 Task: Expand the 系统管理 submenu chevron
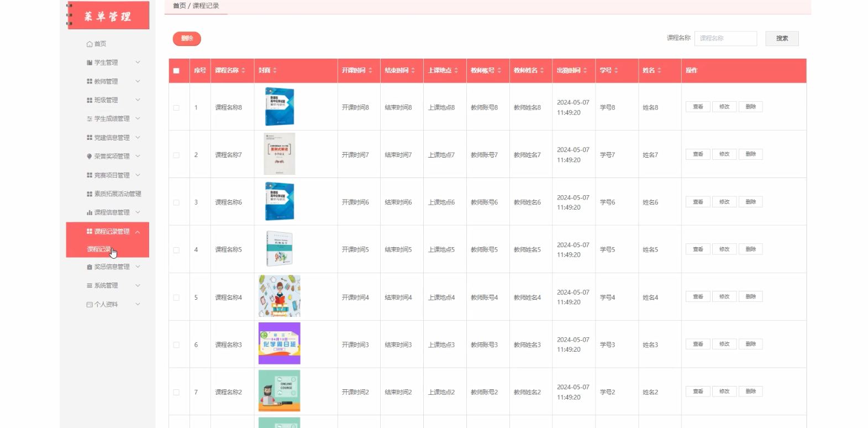138,285
